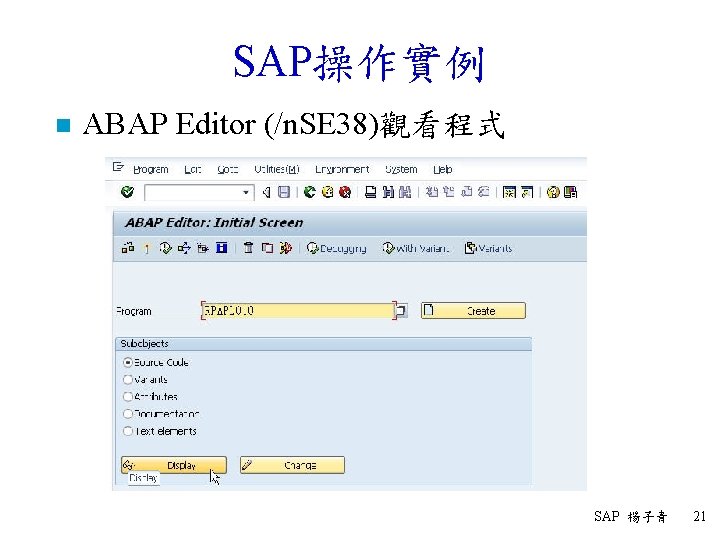The height and width of the screenshot is (540, 720).
Task: Click the With Variant toolbar button
Action: click(416, 248)
